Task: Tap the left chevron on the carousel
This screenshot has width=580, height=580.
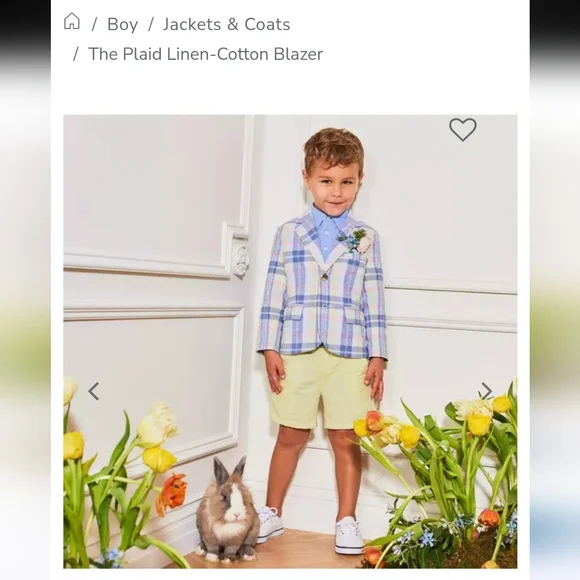Action: pyautogui.click(x=94, y=391)
